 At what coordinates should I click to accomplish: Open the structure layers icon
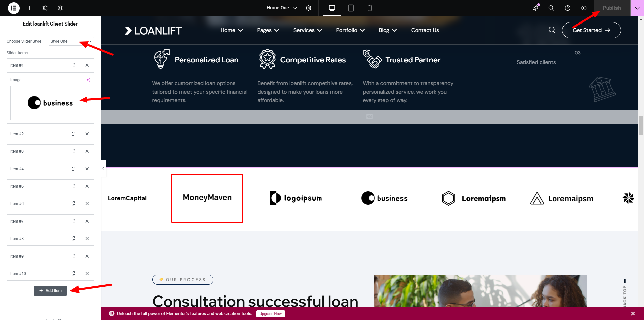[x=60, y=8]
